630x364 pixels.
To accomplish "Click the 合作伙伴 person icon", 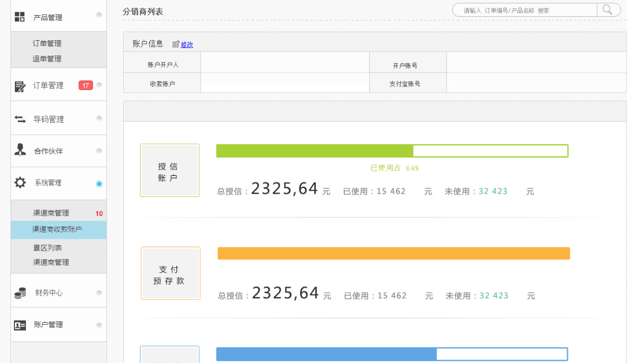I will (x=20, y=150).
